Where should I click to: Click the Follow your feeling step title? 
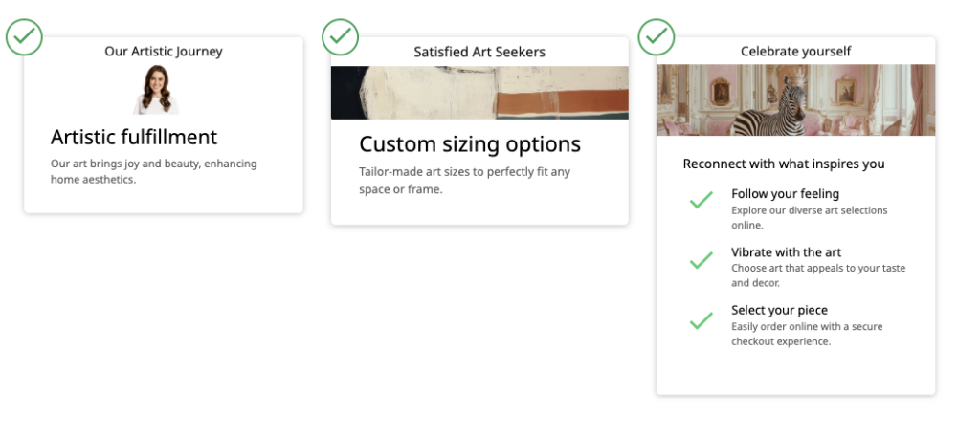point(785,194)
